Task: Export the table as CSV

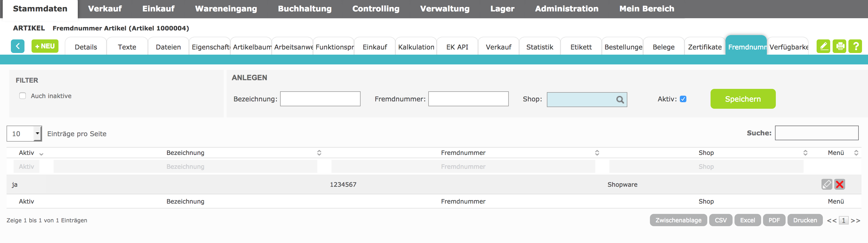Action: tap(720, 220)
